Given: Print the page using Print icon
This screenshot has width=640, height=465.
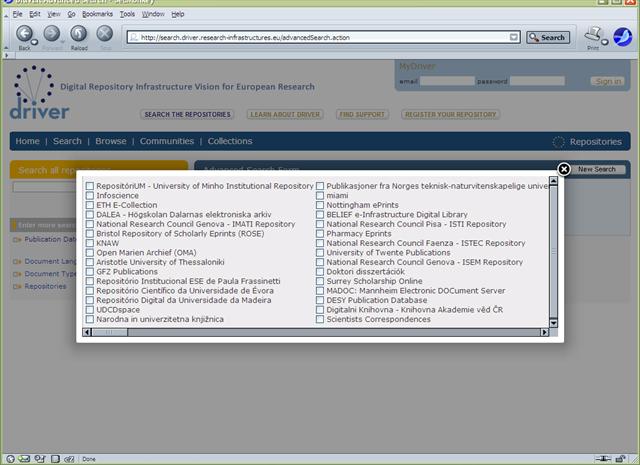Looking at the screenshot, I should 593,34.
